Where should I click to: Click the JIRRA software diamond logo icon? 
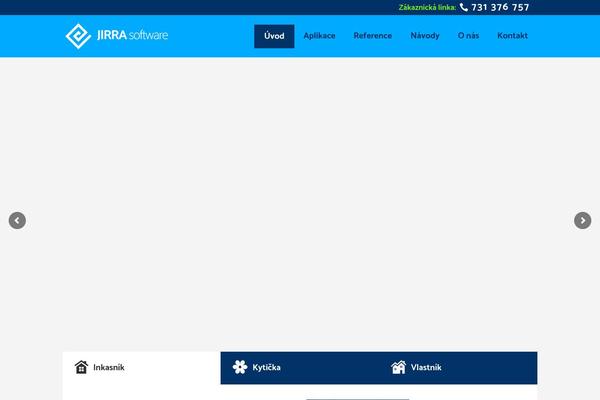(78, 36)
